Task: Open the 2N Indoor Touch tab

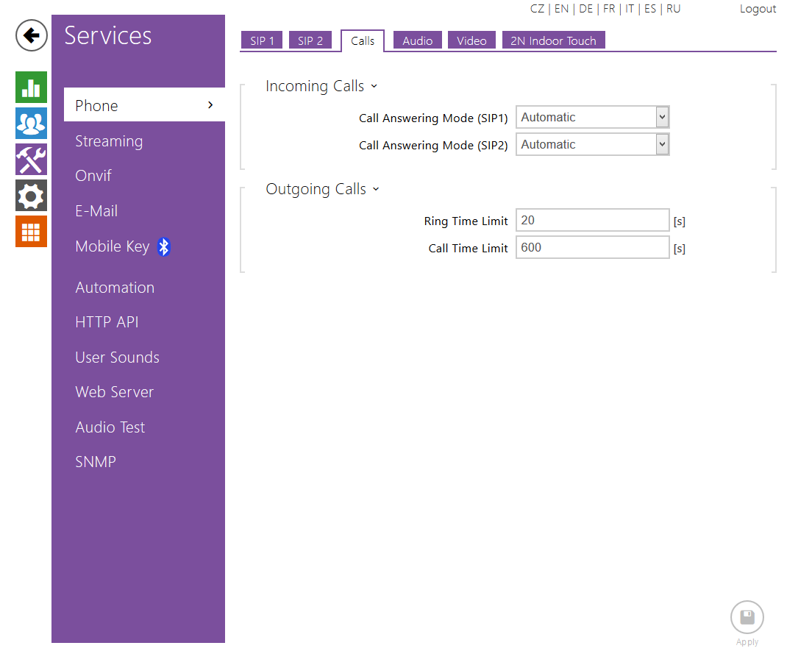Action: 553,41
